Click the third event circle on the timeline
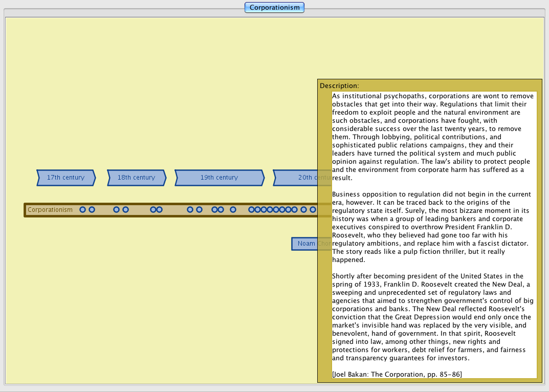The width and height of the screenshot is (549, 392). click(116, 210)
